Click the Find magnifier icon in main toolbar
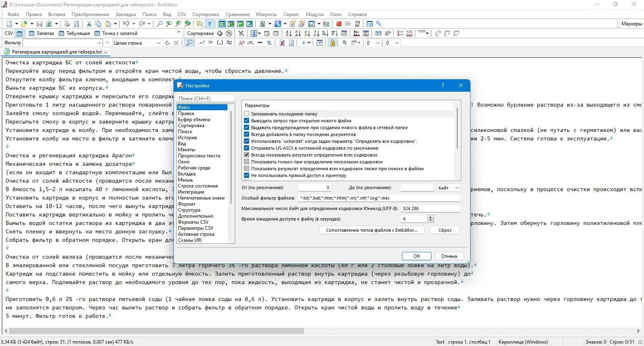This screenshot has width=644, height=346. (160, 24)
